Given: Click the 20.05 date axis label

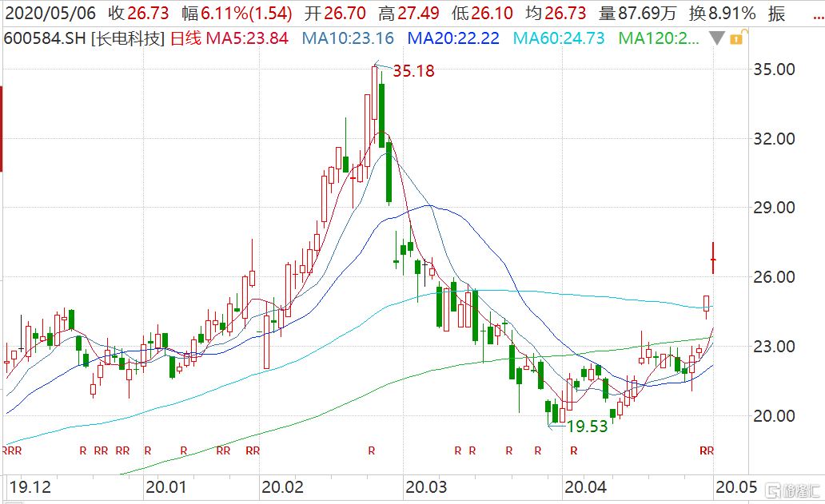Looking at the screenshot, I should (736, 487).
